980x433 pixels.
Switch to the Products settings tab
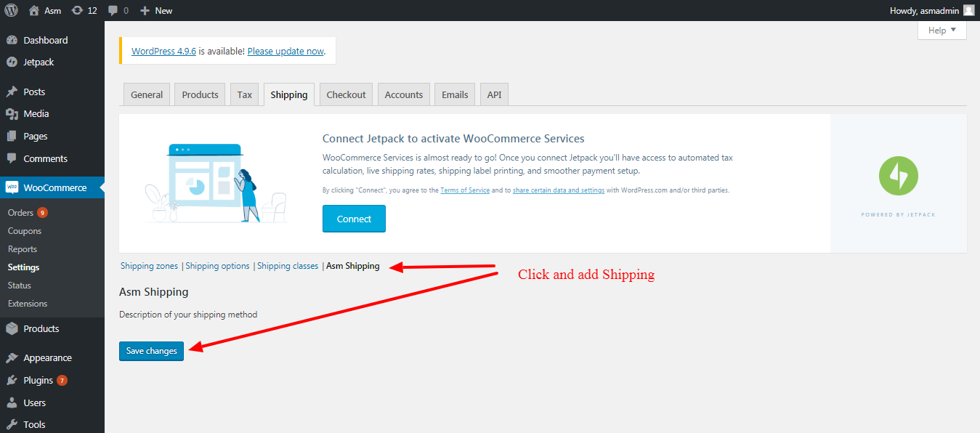pos(200,94)
